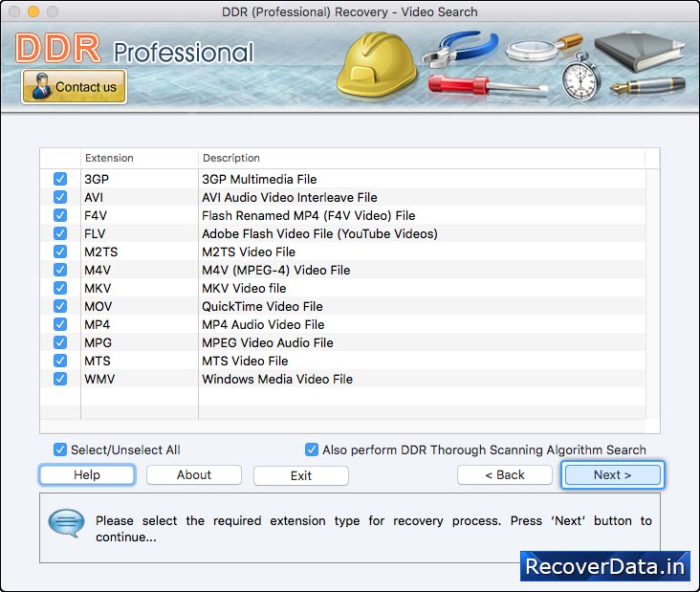700x592 pixels.
Task: Uncheck the AVI extension checkbox
Action: point(60,197)
